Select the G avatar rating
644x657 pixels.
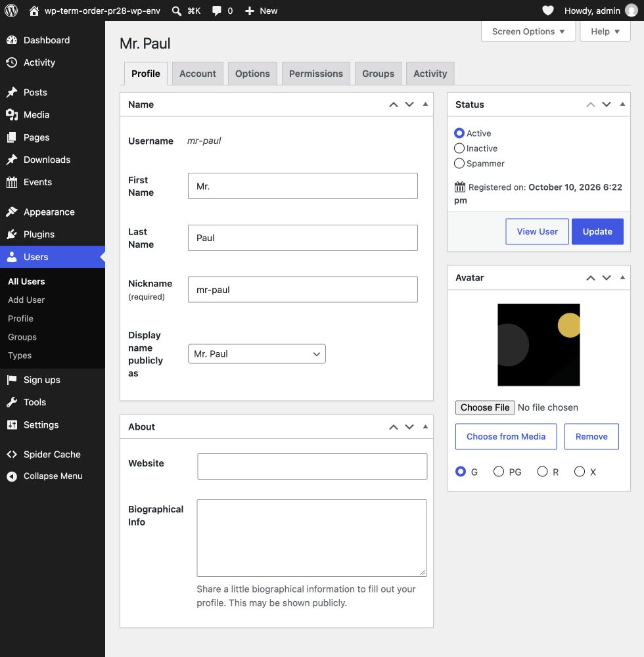tap(461, 472)
